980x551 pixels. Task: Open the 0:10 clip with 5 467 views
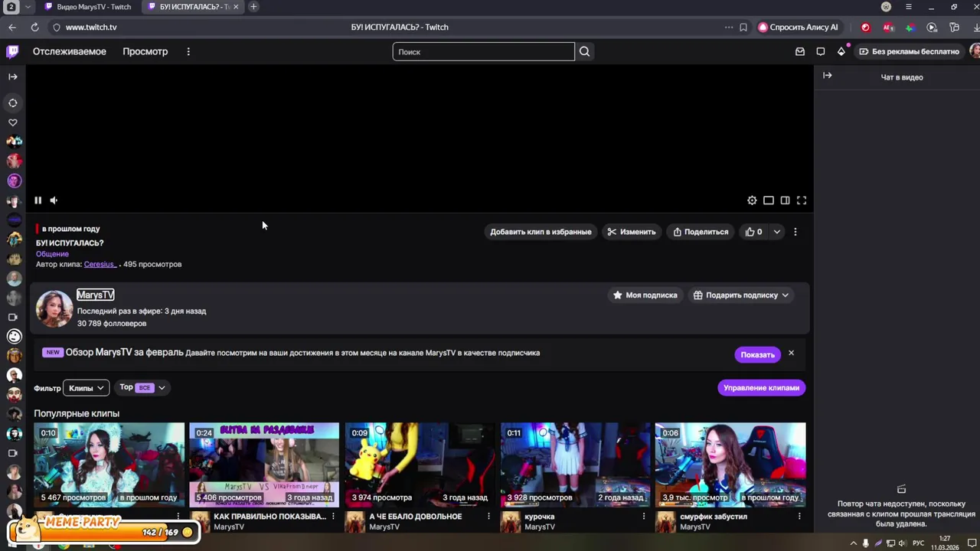(x=109, y=465)
